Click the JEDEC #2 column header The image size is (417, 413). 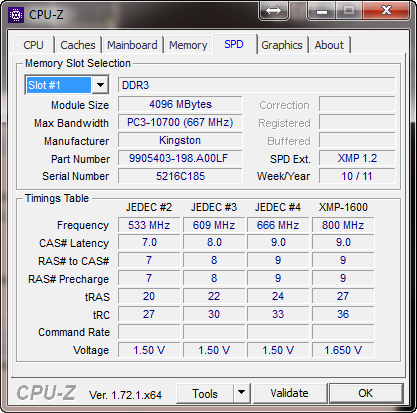pyautogui.click(x=149, y=207)
